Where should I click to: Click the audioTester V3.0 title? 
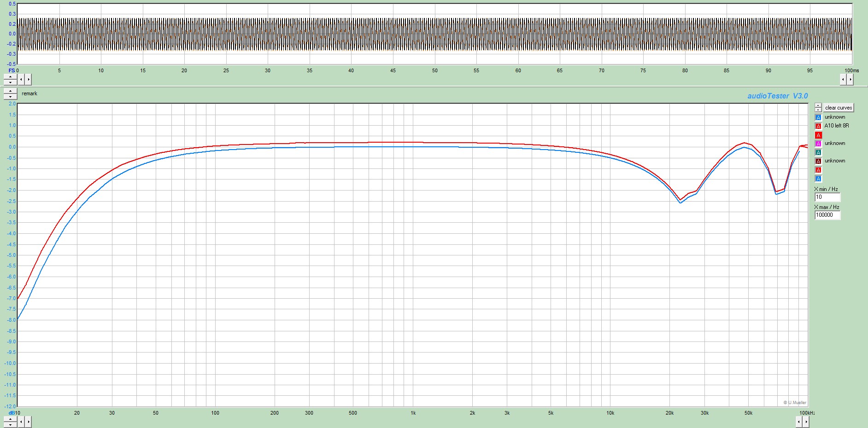tap(777, 96)
